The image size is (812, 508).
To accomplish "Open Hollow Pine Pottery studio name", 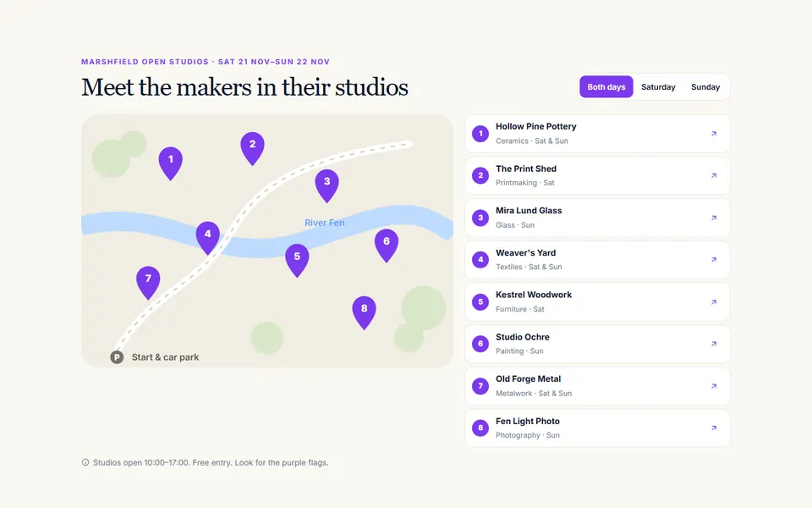I will pyautogui.click(x=536, y=126).
